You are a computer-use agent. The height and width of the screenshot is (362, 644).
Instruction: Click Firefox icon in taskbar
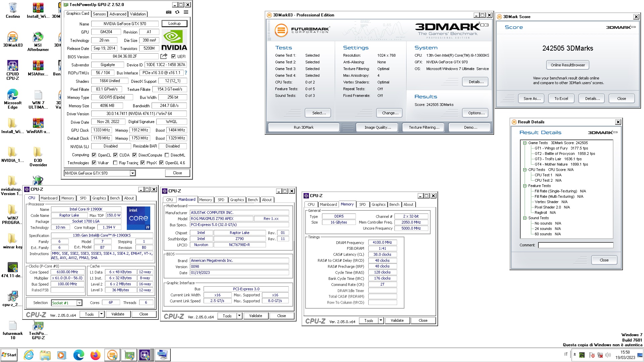[x=95, y=355]
